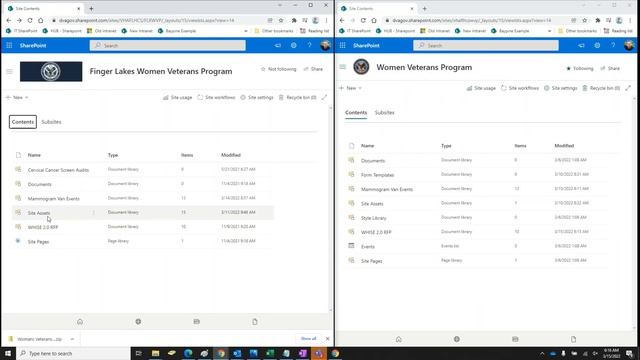Open Site settings in right window
Viewport: 640px width, 360px height.
[560, 88]
